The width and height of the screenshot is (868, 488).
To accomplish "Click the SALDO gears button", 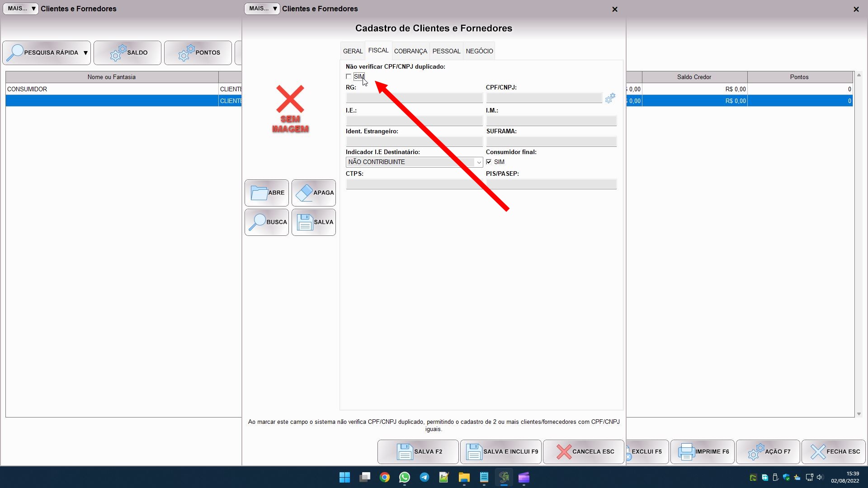I will (x=127, y=53).
